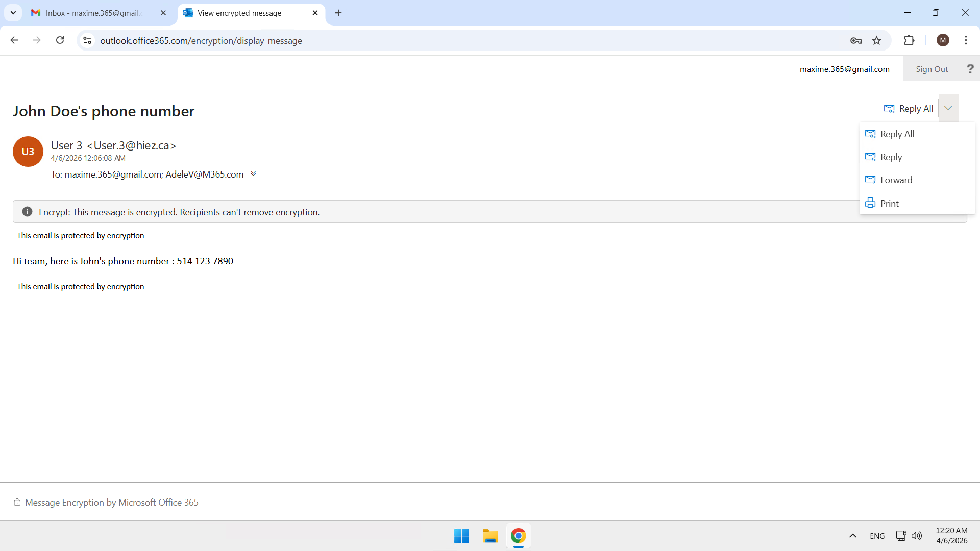Bookmark this page with the star icon
Image resolution: width=980 pixels, height=551 pixels.
[x=876, y=41]
